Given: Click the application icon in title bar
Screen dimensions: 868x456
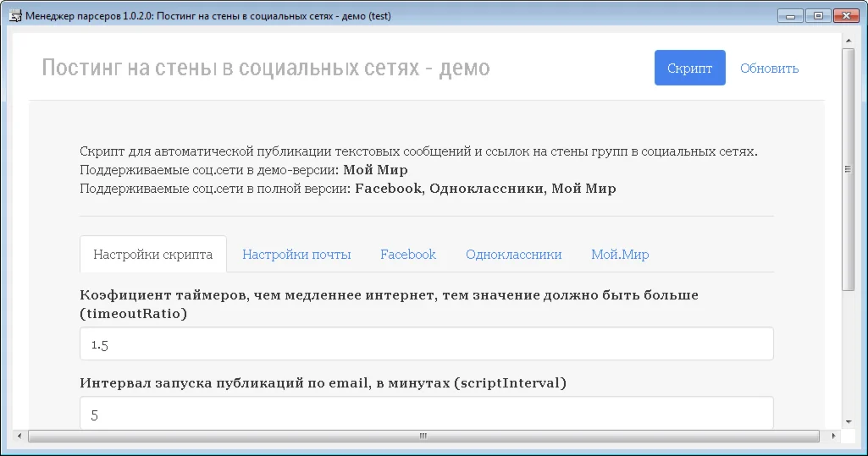Looking at the screenshot, I should 15,16.
